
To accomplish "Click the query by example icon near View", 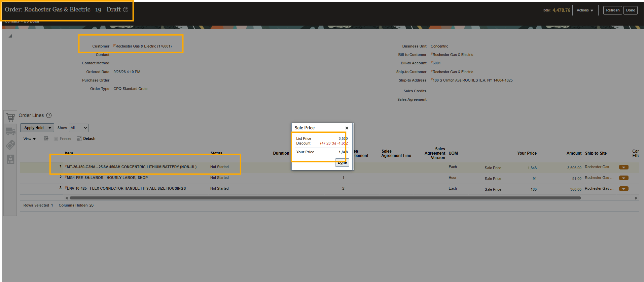I will pyautogui.click(x=46, y=138).
